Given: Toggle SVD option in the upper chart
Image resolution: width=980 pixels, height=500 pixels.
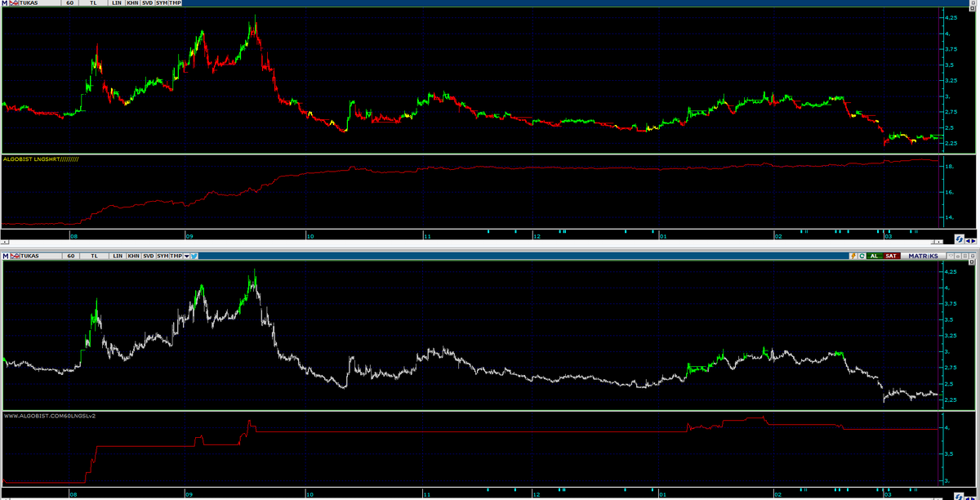Looking at the screenshot, I should [x=149, y=3].
